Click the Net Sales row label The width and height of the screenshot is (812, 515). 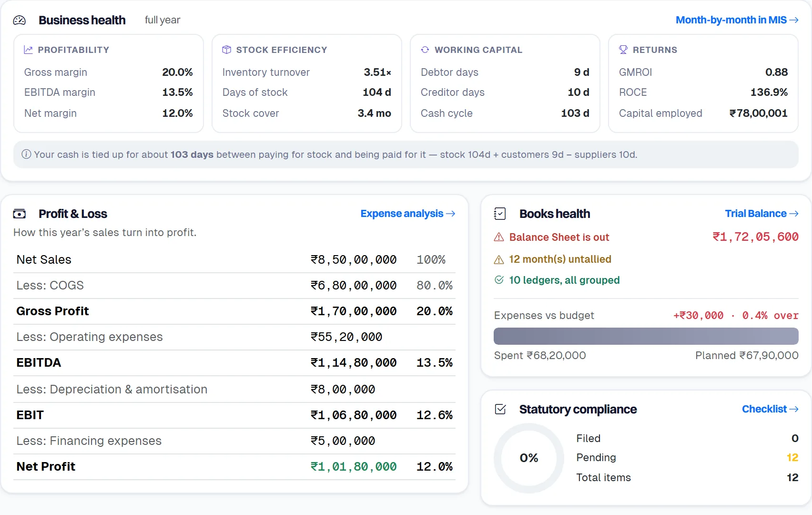44,259
